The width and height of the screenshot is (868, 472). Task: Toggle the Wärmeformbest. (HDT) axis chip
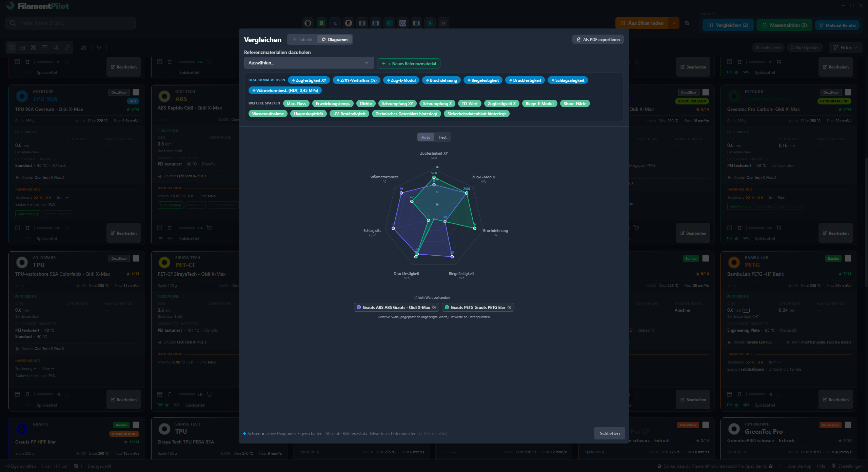click(285, 91)
